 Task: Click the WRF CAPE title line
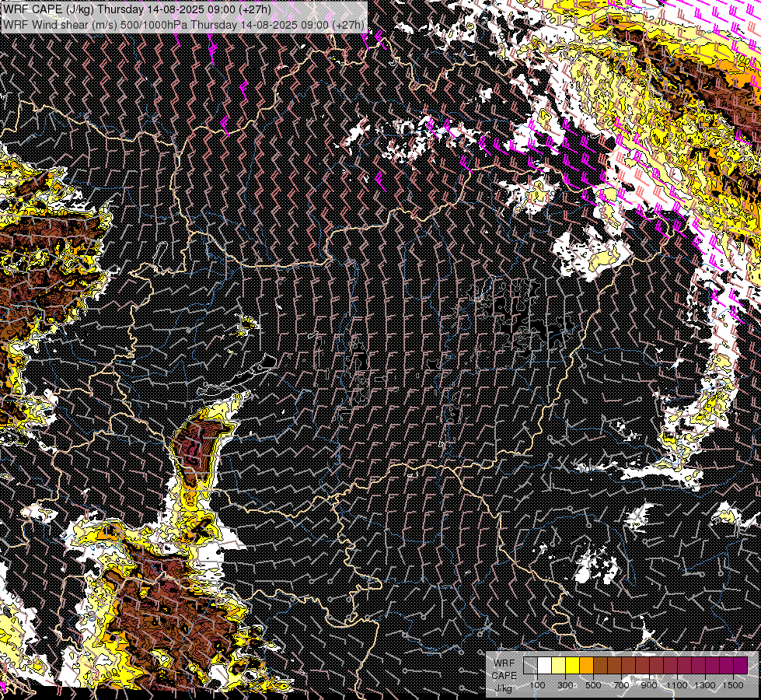coord(137,9)
